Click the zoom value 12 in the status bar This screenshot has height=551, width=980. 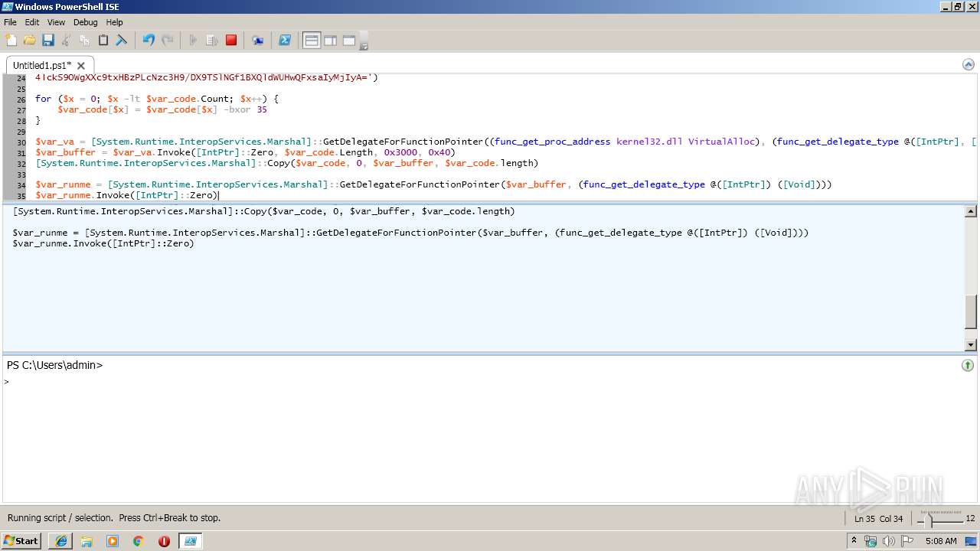point(970,519)
